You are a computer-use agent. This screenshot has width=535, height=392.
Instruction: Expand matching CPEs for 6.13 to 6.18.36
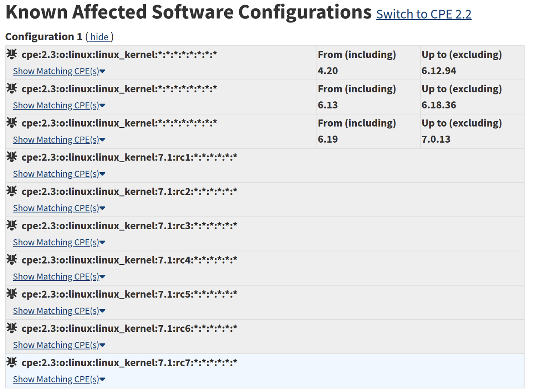[59, 106]
